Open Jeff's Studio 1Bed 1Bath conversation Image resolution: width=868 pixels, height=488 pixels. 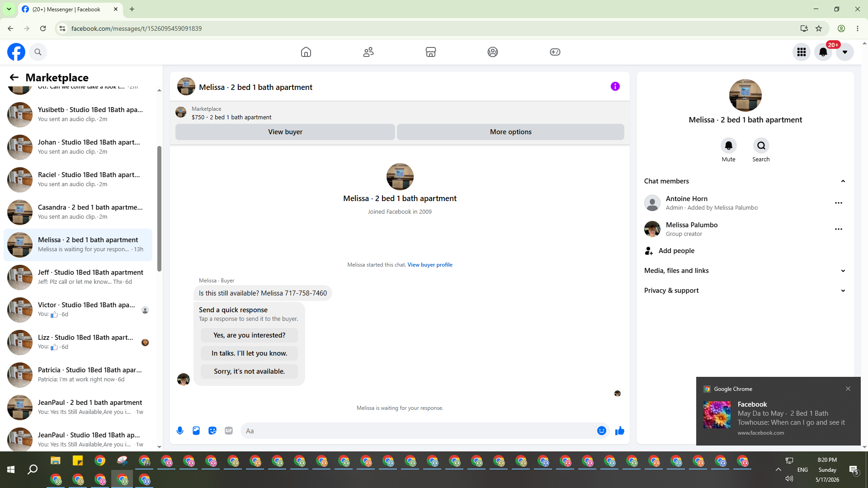[78, 277]
